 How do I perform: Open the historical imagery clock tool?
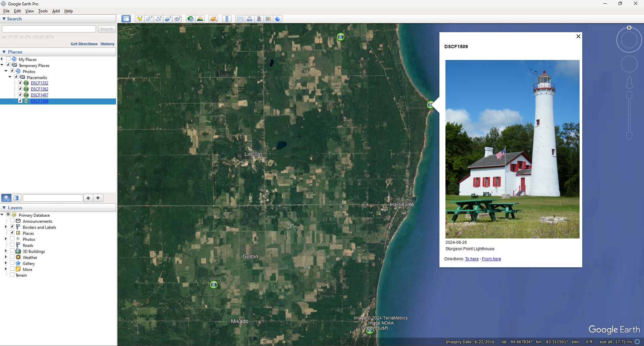coord(190,19)
